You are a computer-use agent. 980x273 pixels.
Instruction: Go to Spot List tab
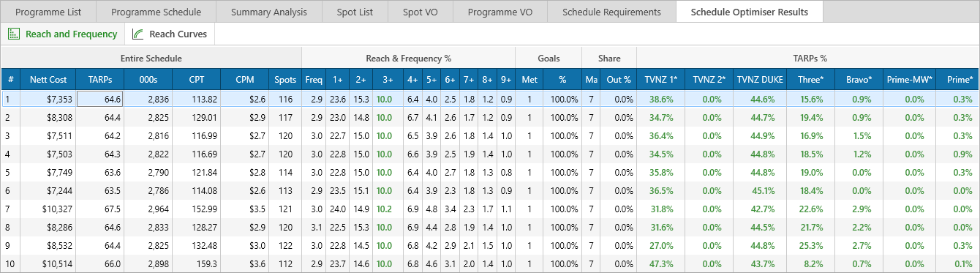tap(355, 12)
